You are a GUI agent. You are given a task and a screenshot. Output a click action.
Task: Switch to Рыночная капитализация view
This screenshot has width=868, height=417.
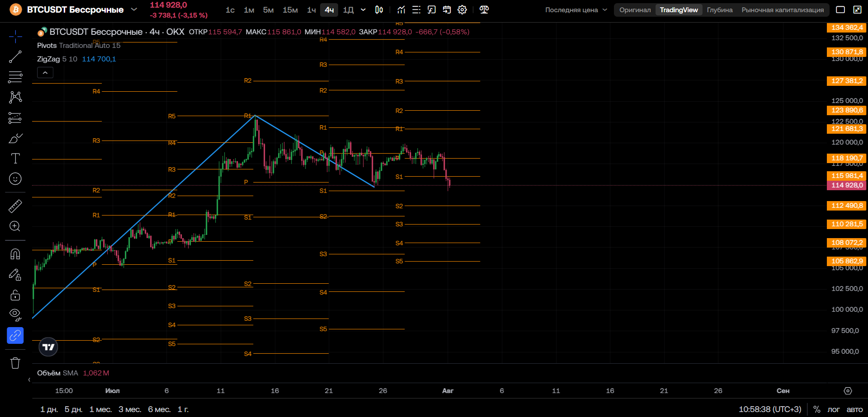click(783, 10)
